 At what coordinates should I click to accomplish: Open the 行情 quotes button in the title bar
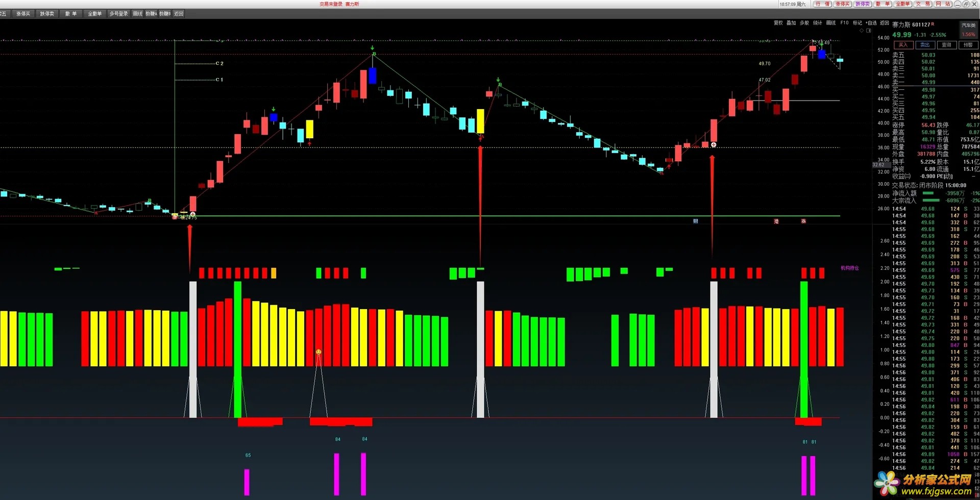(x=822, y=4)
